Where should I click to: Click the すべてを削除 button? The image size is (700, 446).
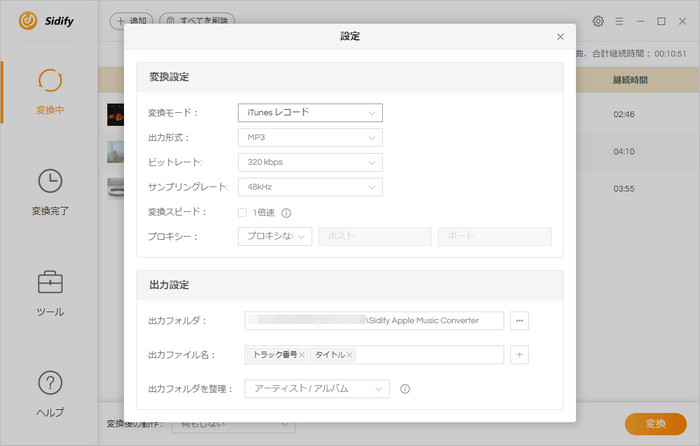197,21
